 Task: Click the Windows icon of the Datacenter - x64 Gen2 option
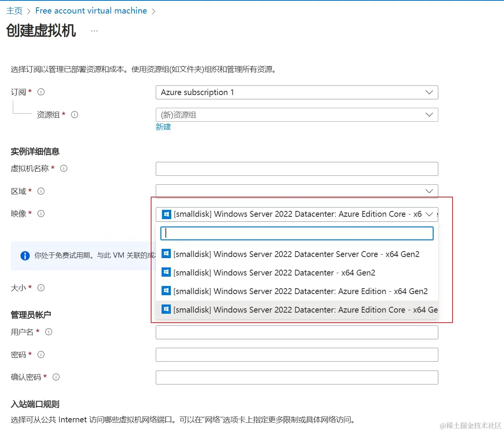[166, 272]
